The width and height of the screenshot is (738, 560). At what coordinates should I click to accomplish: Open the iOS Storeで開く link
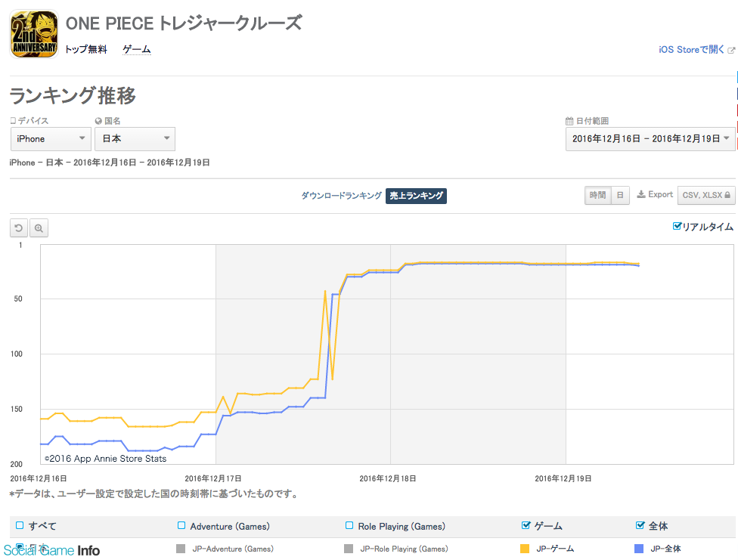click(691, 49)
